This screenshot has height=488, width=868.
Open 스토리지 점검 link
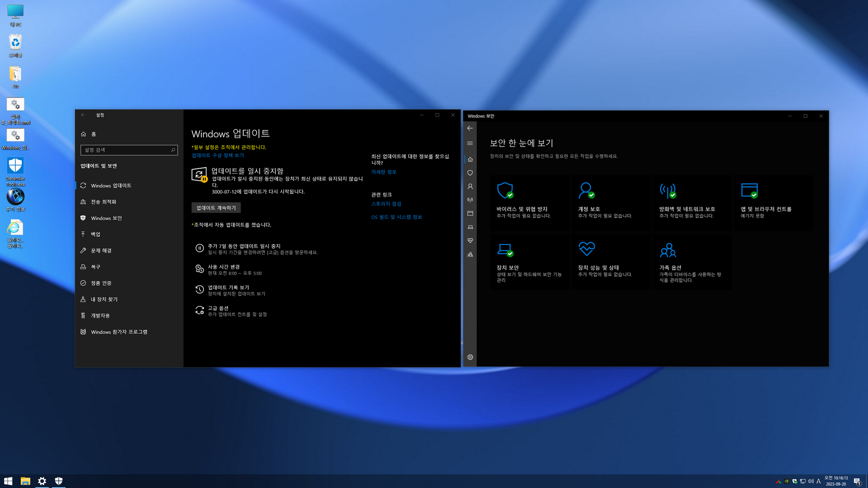386,204
